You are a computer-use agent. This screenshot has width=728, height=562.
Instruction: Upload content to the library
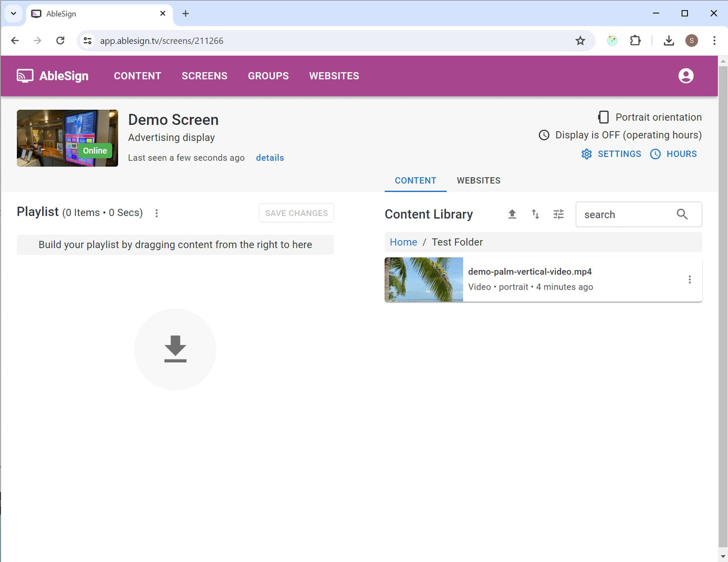(512, 214)
